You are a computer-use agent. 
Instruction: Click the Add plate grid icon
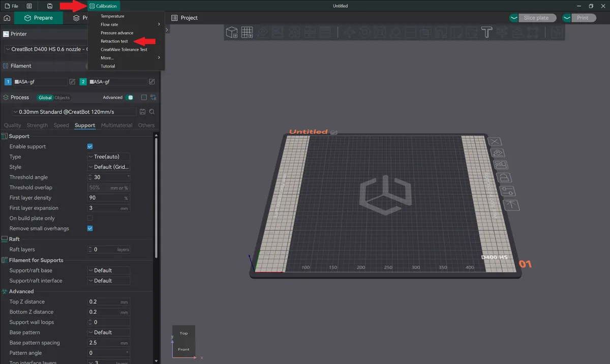click(x=247, y=33)
